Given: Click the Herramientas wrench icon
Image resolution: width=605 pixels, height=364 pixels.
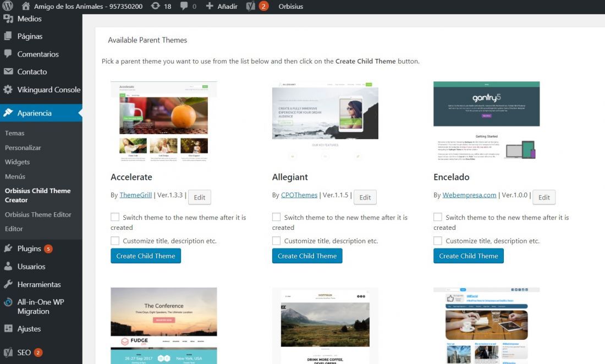Looking at the screenshot, I should (x=8, y=284).
